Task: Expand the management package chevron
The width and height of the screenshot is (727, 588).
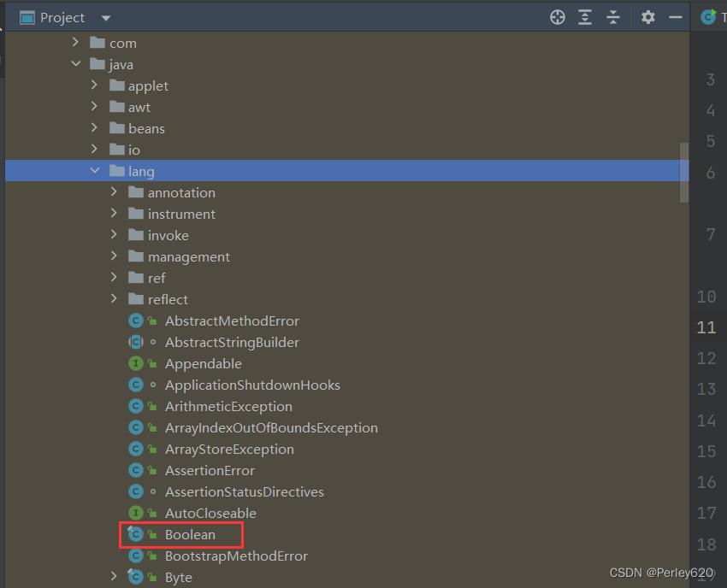Action: 114,256
